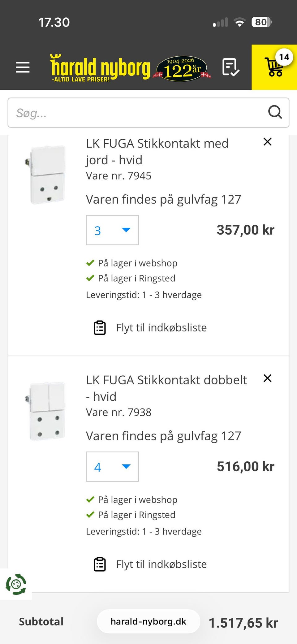
Task: Open LK FUGA Stikkontakt dobbelt title
Action: pyautogui.click(x=166, y=388)
